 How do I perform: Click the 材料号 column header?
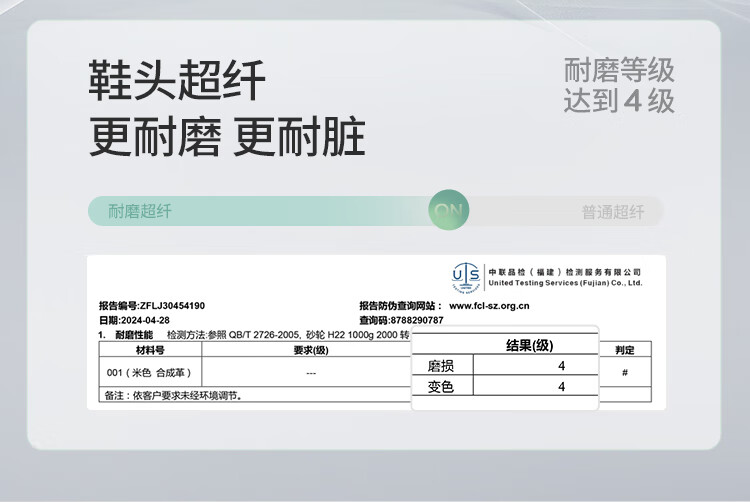point(150,350)
